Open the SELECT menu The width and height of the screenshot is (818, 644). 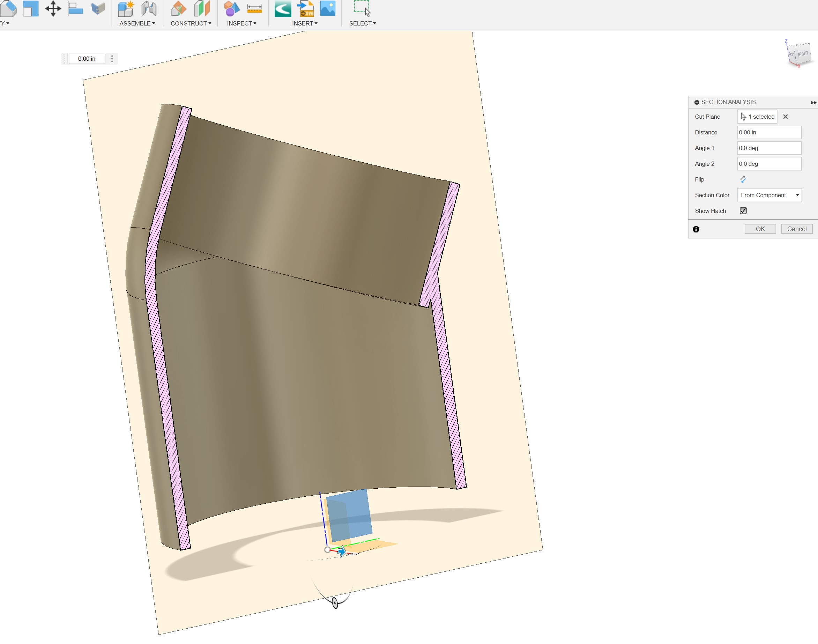362,23
